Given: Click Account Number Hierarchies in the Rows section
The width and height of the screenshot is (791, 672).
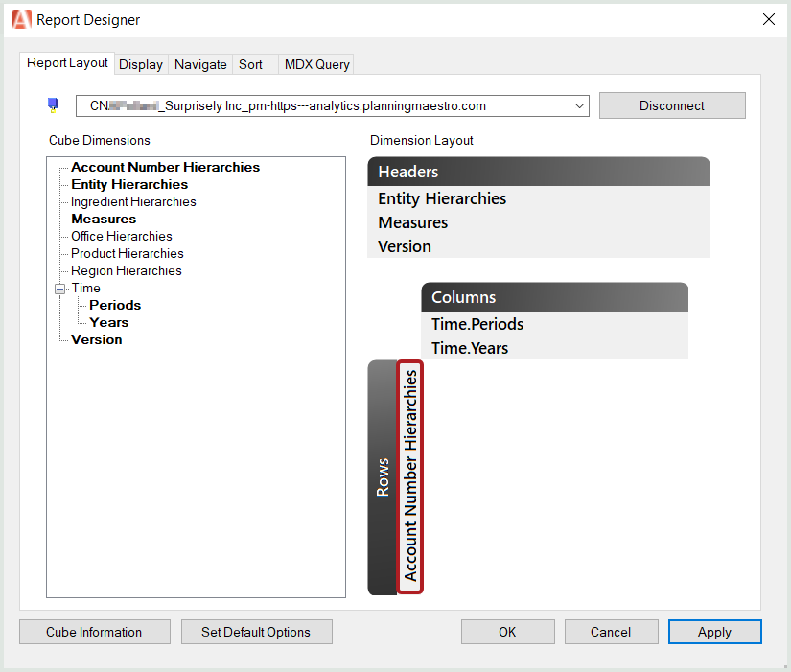Looking at the screenshot, I should [x=410, y=476].
